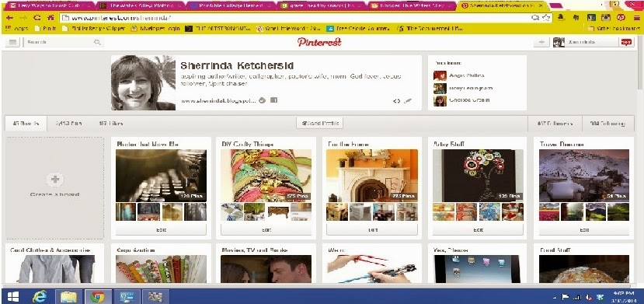This screenshot has width=644, height=304.
Task: Click the browser home icon
Action: (50, 18)
